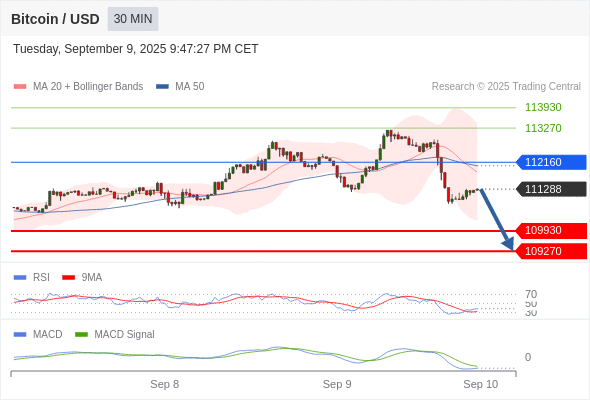Click the 30 MIN timeframe badge

pos(133,19)
